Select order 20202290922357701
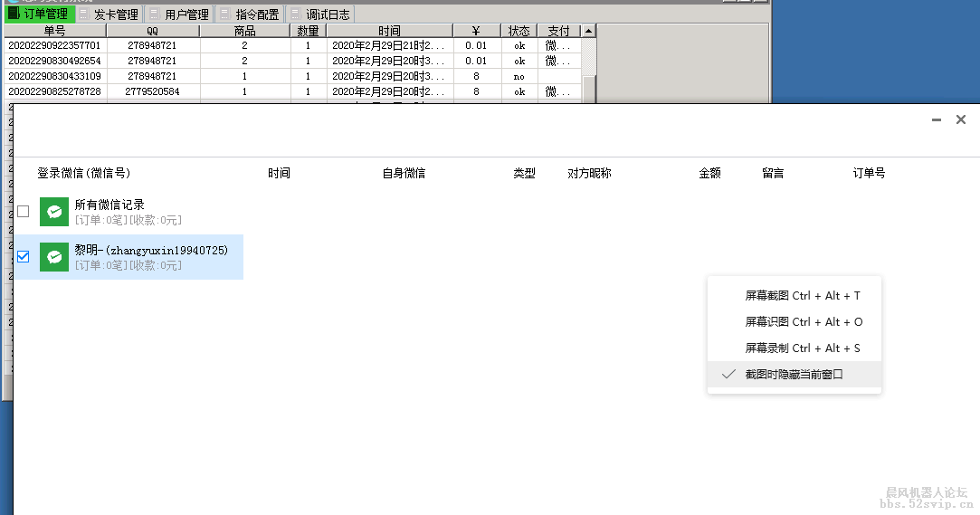Viewport: 980px width, 515px height. coord(54,45)
